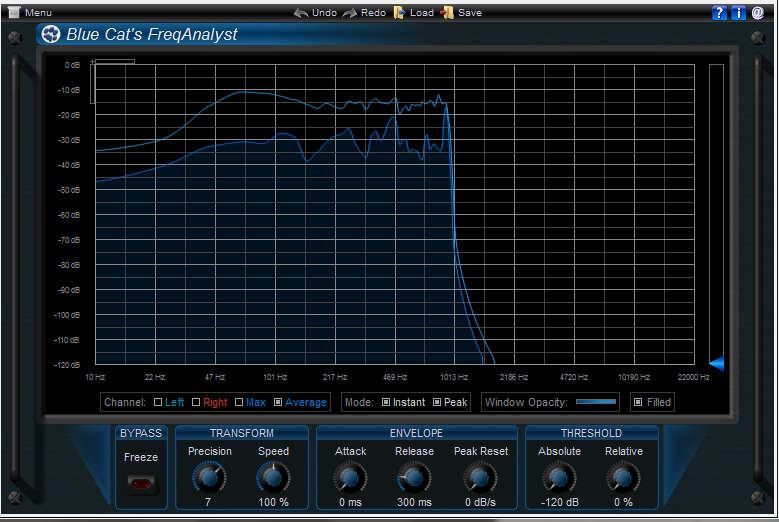Click the Load text button
This screenshot has width=779, height=522.
point(422,13)
